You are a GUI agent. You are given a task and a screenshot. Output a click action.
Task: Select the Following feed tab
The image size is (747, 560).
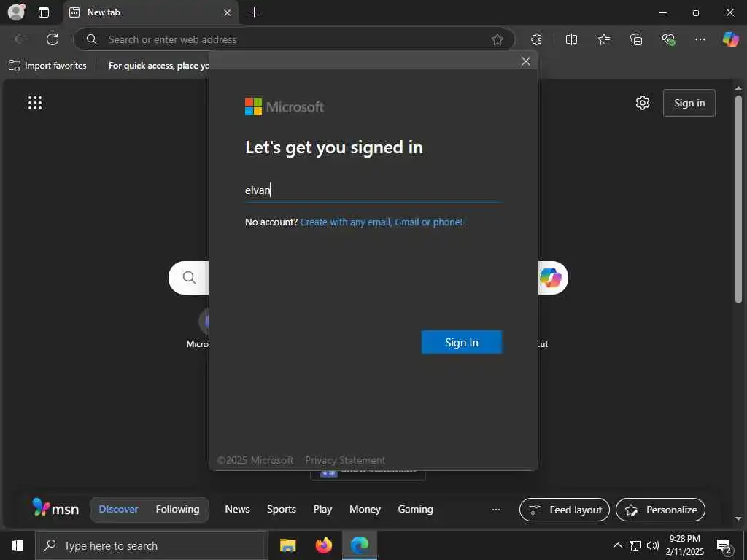tap(177, 509)
